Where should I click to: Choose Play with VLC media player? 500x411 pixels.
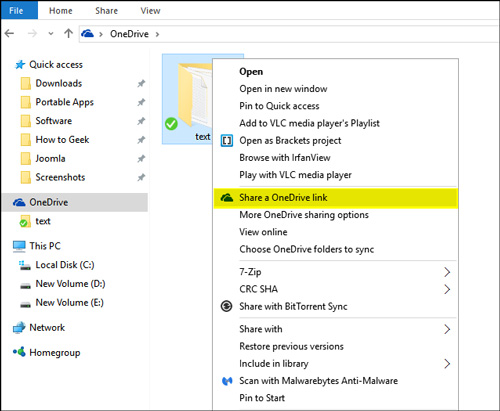(295, 175)
